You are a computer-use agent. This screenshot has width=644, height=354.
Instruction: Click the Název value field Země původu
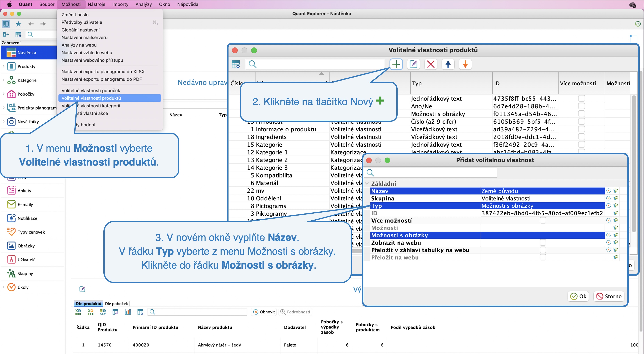543,191
